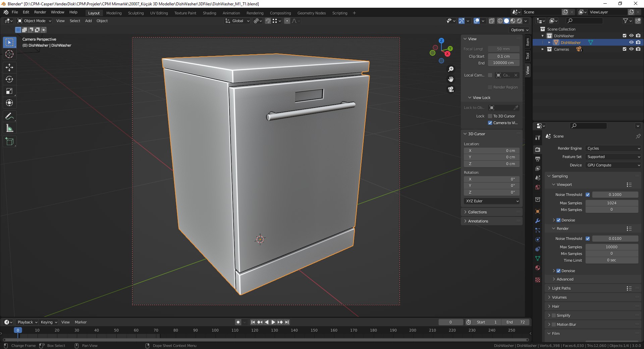The width and height of the screenshot is (644, 349).
Task: Select the Add Cube tool
Action: coord(9,142)
